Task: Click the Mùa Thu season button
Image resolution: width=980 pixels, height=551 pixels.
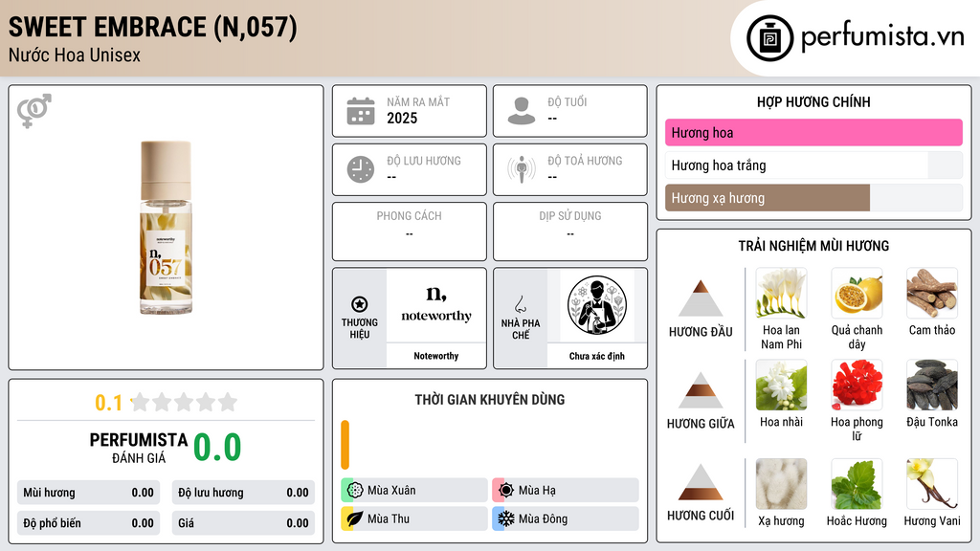Action: [x=414, y=519]
